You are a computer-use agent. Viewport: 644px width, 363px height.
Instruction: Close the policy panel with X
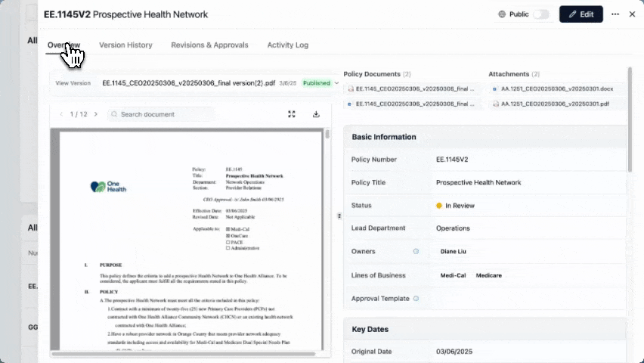632,14
